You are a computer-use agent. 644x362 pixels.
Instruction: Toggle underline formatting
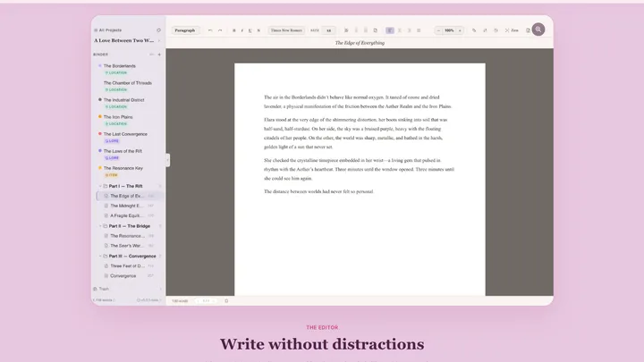click(x=250, y=30)
